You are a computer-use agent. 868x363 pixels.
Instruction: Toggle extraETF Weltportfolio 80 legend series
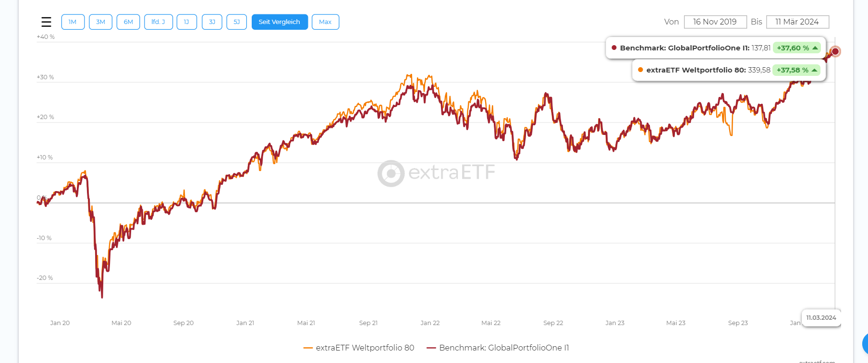click(359, 348)
